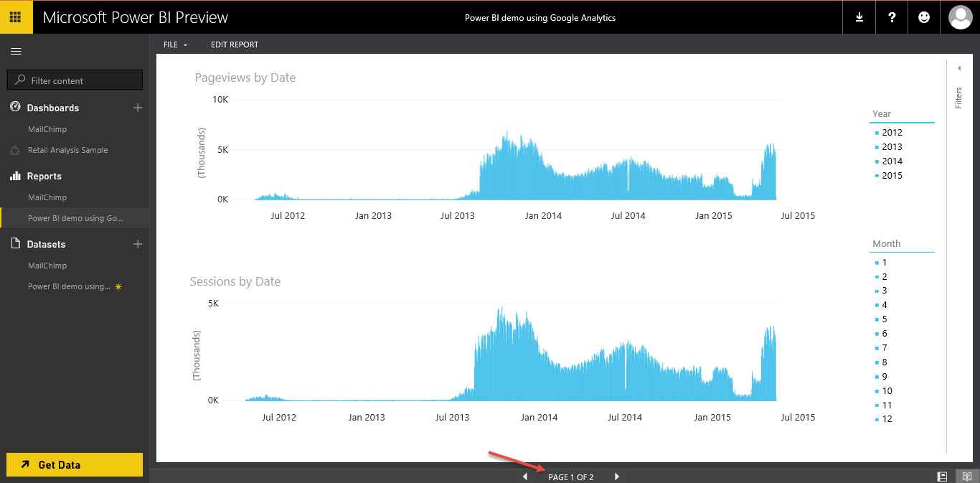Collapse the Filters pane chevron
980x483 pixels.
pos(959,67)
